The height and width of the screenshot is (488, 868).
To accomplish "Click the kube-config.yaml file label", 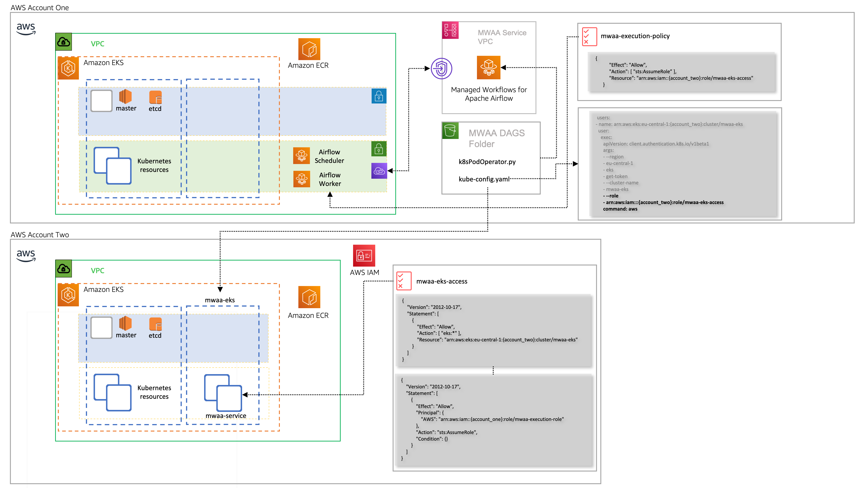I will tap(484, 179).
